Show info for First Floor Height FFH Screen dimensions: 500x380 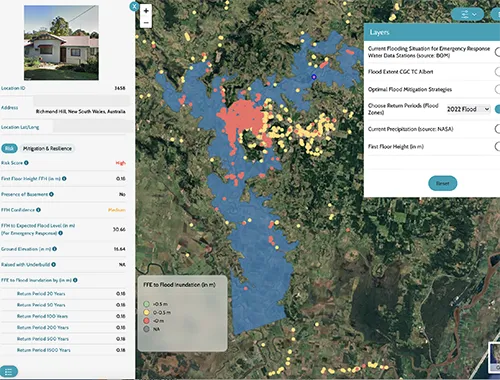pos(64,179)
